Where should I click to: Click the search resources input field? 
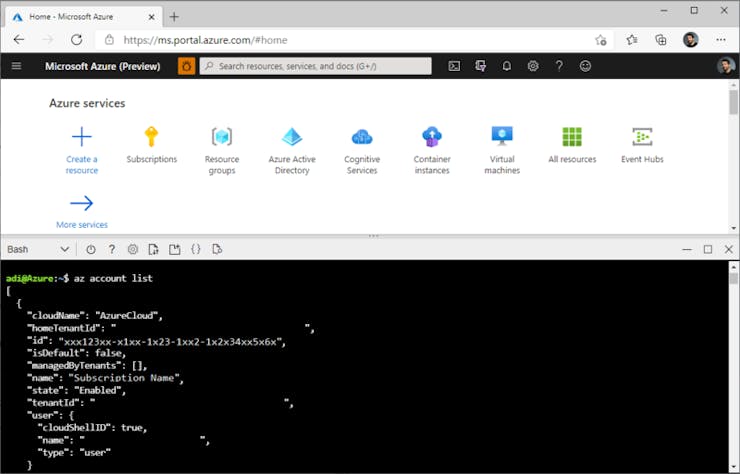point(315,66)
